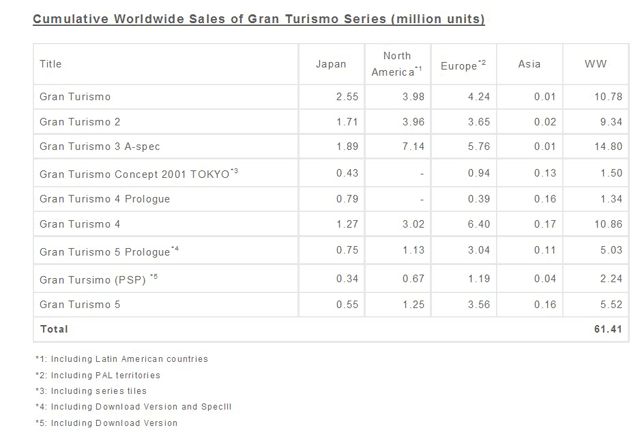The width and height of the screenshot is (640, 443).
Task: Click Europe value 0.94
Action: 479,173
